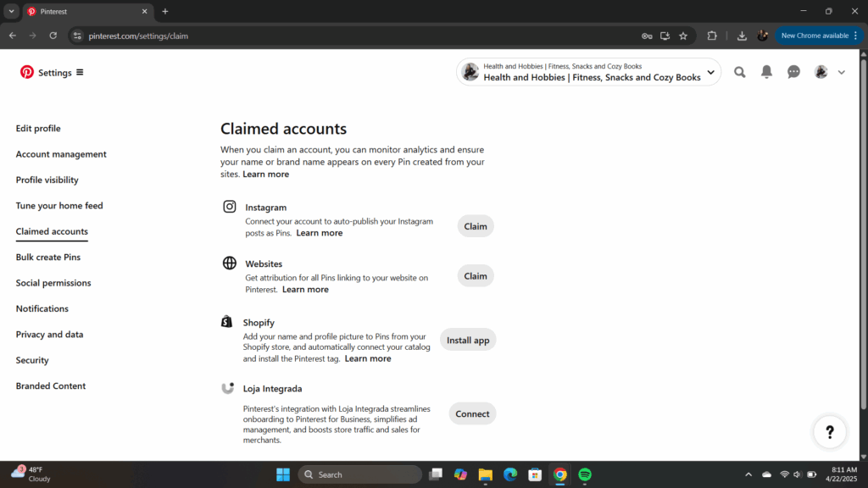Select Tune your home feed
This screenshot has height=488, width=868.
click(x=59, y=205)
